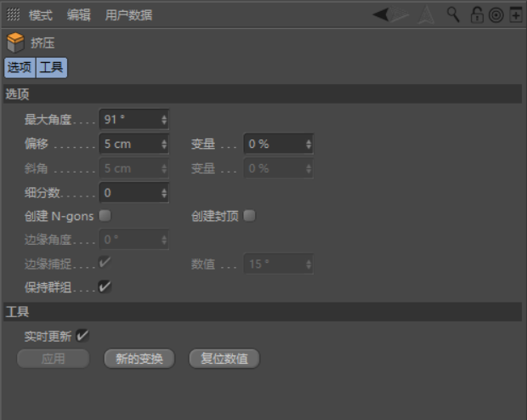
Task: Click the 细分数 value field
Action: point(133,193)
